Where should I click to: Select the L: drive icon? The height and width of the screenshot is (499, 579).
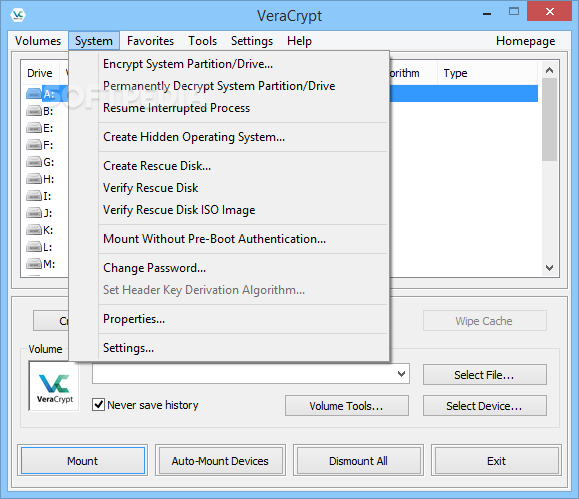tap(34, 247)
